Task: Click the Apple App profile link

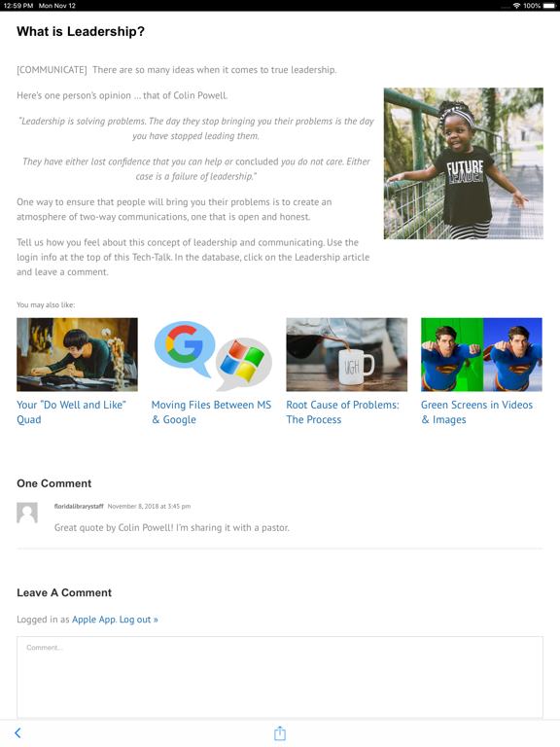Action: pos(93,620)
